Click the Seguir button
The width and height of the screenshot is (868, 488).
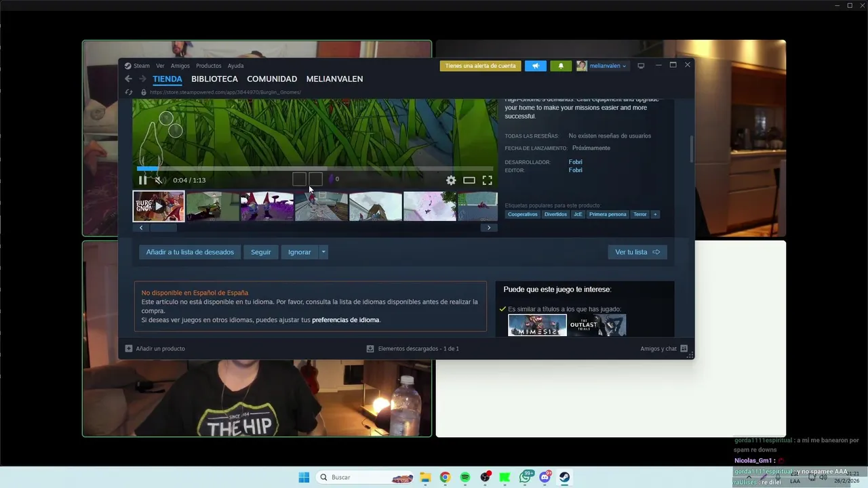[x=260, y=252]
